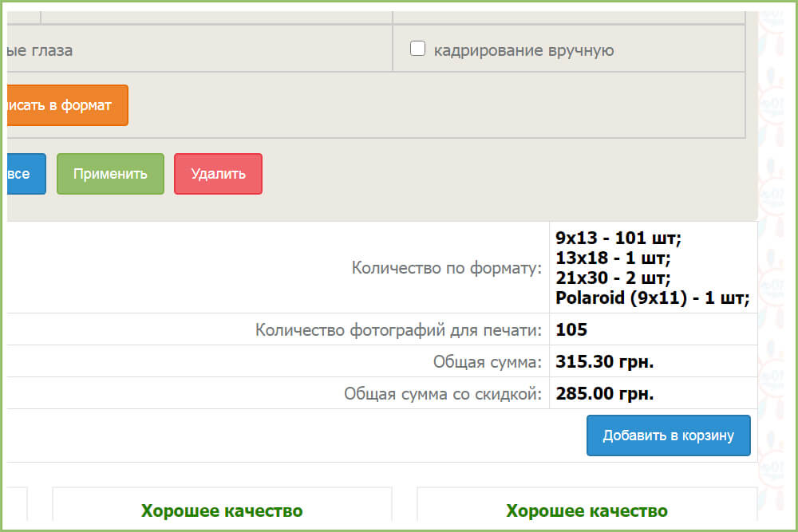
Task: Open the right Хорошее качество heading
Action: click(x=587, y=510)
